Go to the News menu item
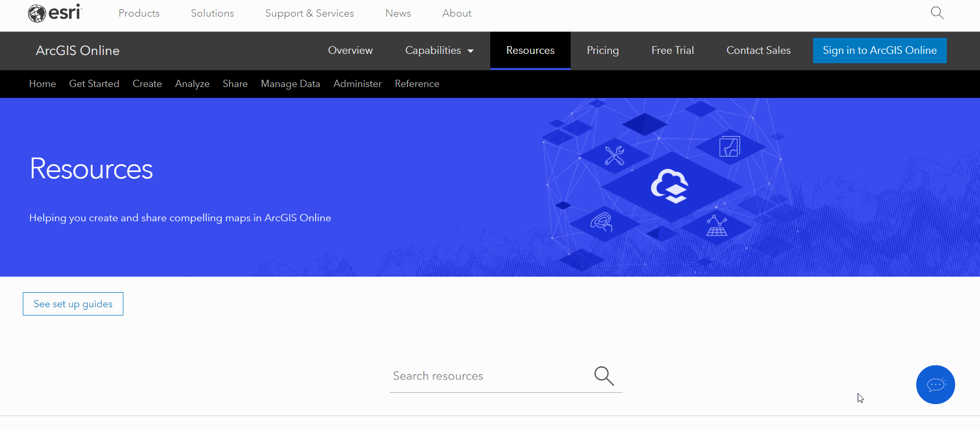980x430 pixels. (398, 13)
